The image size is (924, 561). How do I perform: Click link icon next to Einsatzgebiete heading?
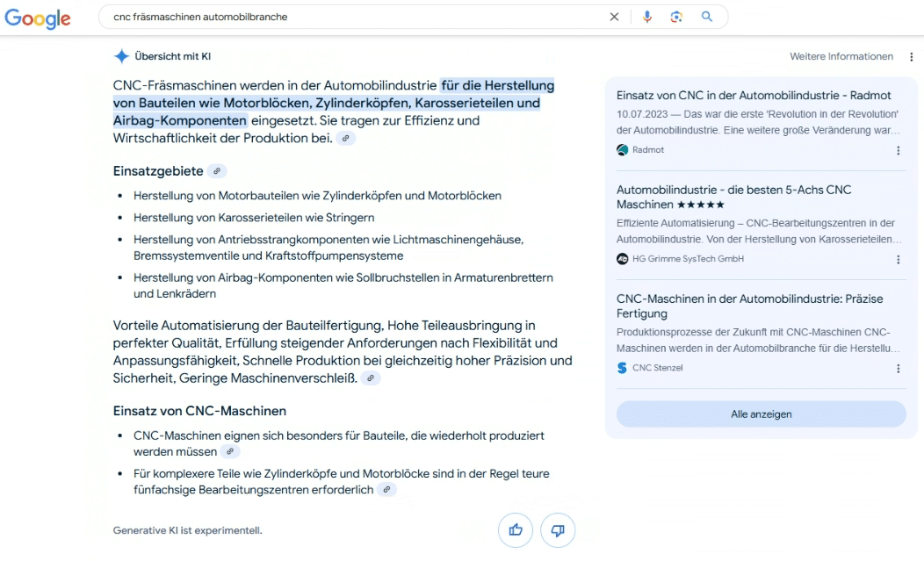(x=217, y=171)
